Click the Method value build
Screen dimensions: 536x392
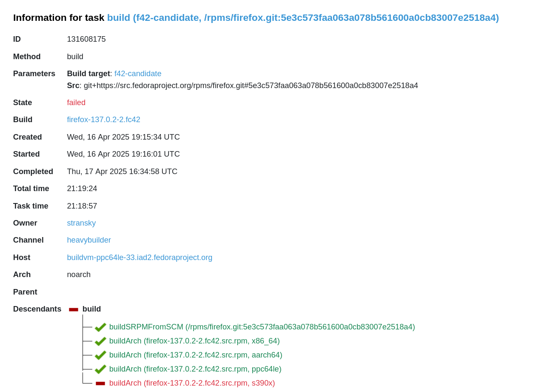click(75, 57)
